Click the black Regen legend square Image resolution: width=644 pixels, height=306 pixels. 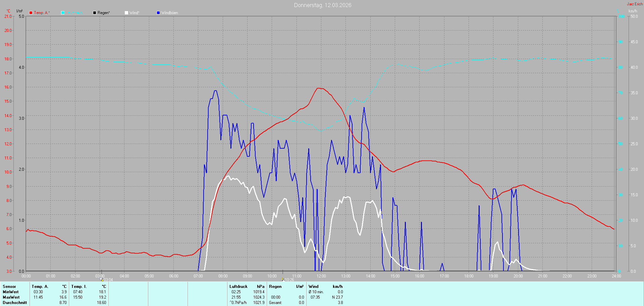pyautogui.click(x=95, y=13)
